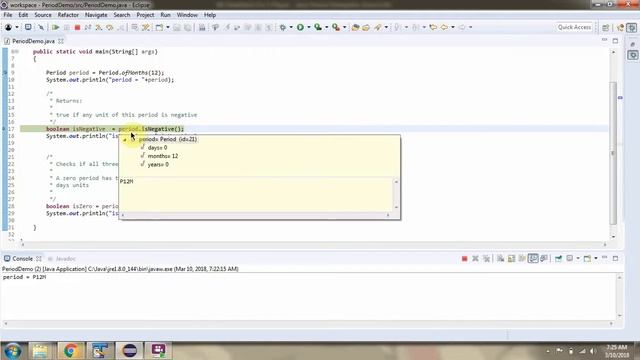Screen dimensions: 640x360
Task: Terminate the debug session from main toolbar
Action: coord(77,27)
